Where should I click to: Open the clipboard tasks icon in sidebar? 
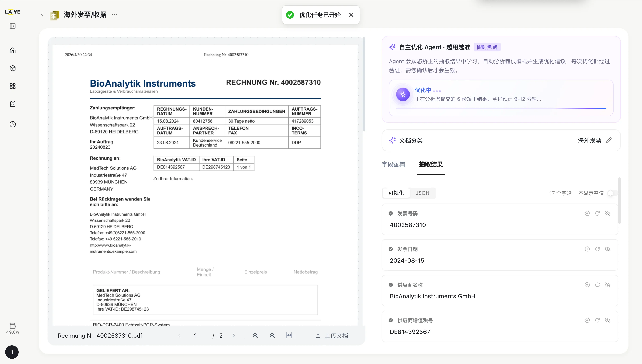13,104
